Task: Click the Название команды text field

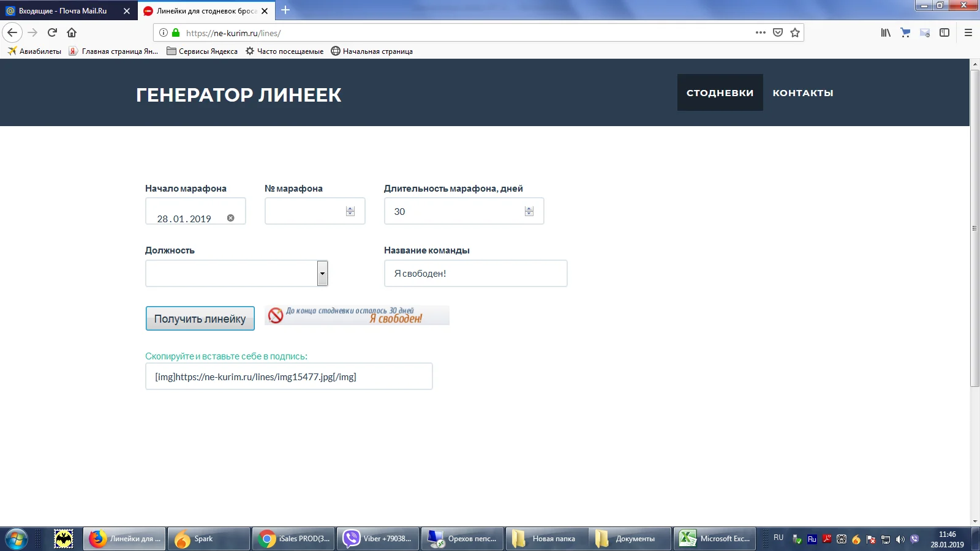Action: tap(475, 273)
